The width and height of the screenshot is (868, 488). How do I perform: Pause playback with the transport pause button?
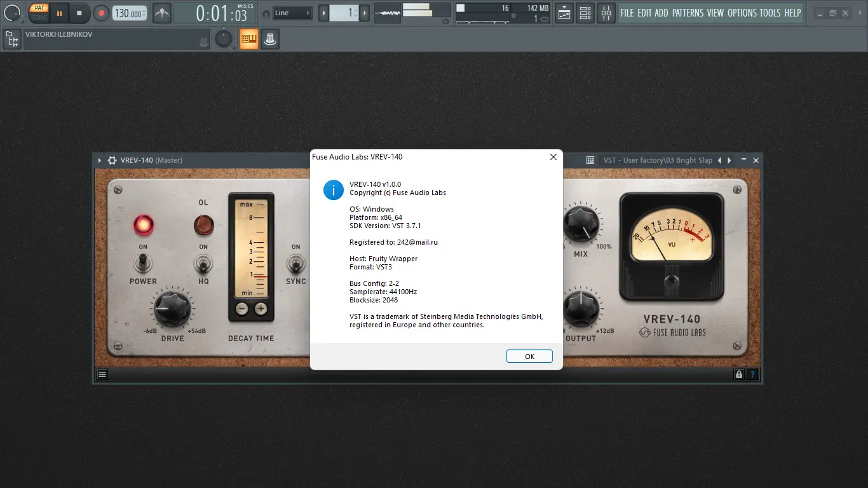tap(60, 13)
